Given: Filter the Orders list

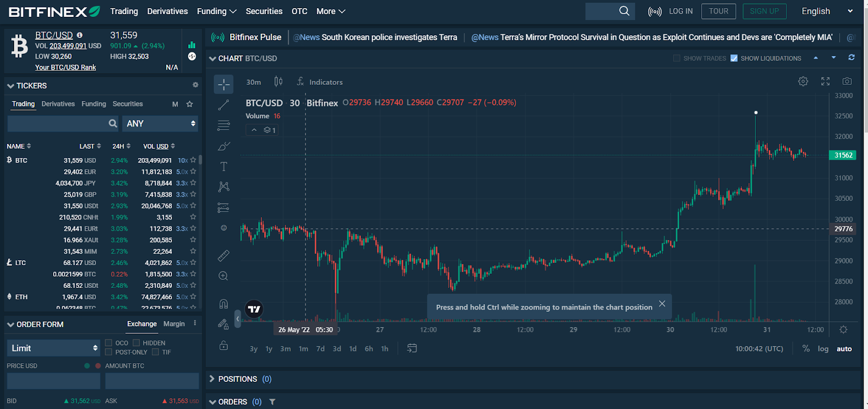Looking at the screenshot, I should pos(272,402).
